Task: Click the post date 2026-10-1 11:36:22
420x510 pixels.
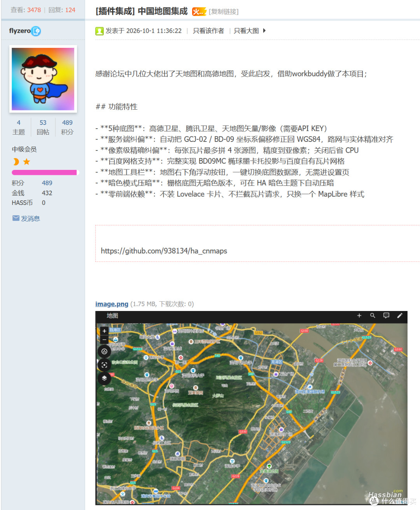Action: click(x=154, y=31)
